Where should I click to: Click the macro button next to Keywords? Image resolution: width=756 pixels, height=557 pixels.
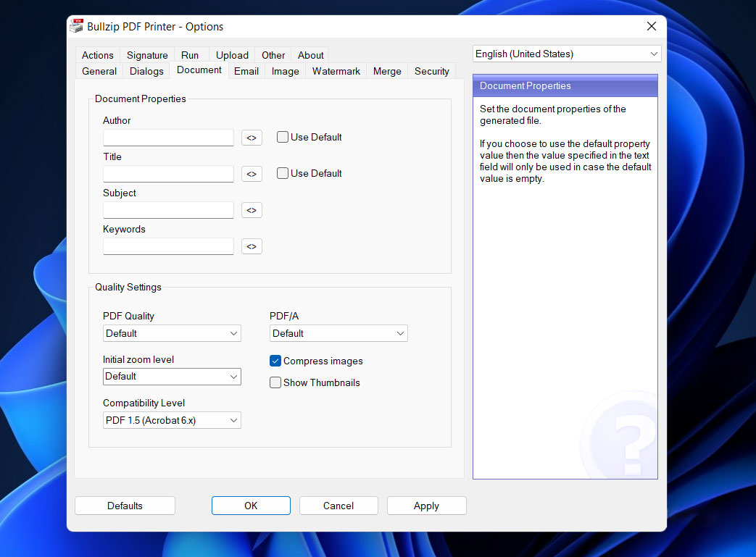coord(252,246)
